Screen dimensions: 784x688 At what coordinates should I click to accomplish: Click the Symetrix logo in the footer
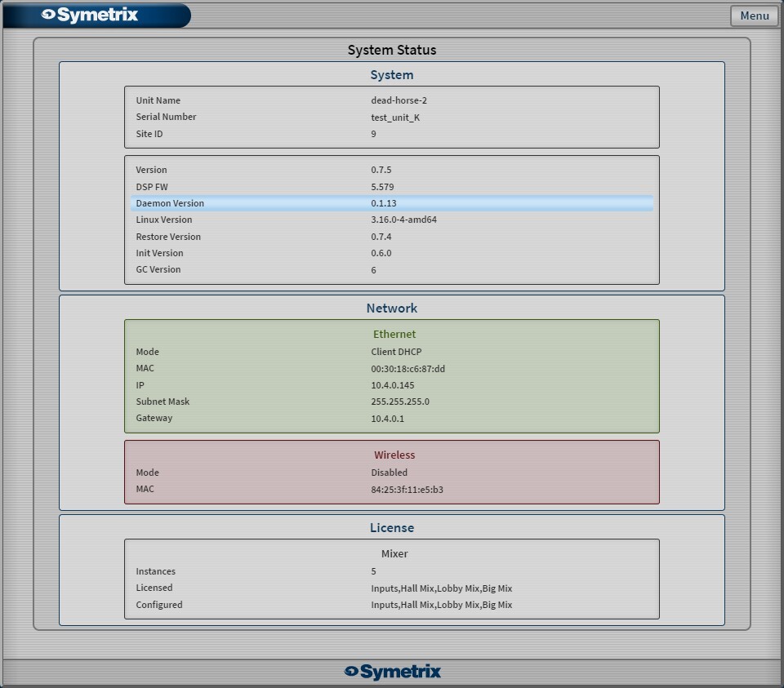pos(392,672)
